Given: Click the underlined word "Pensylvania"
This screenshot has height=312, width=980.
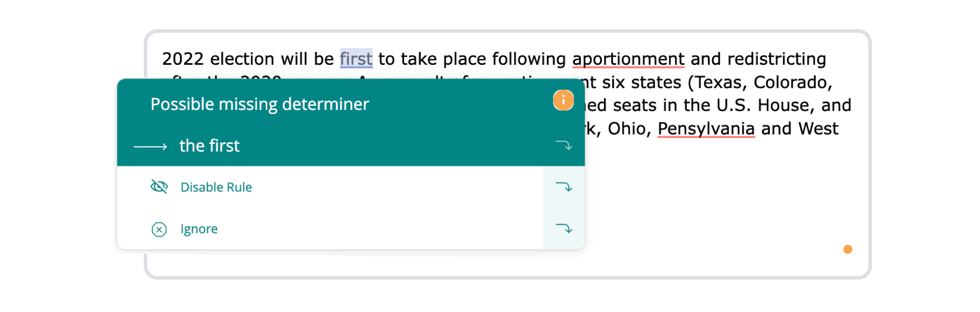Looking at the screenshot, I should [706, 129].
